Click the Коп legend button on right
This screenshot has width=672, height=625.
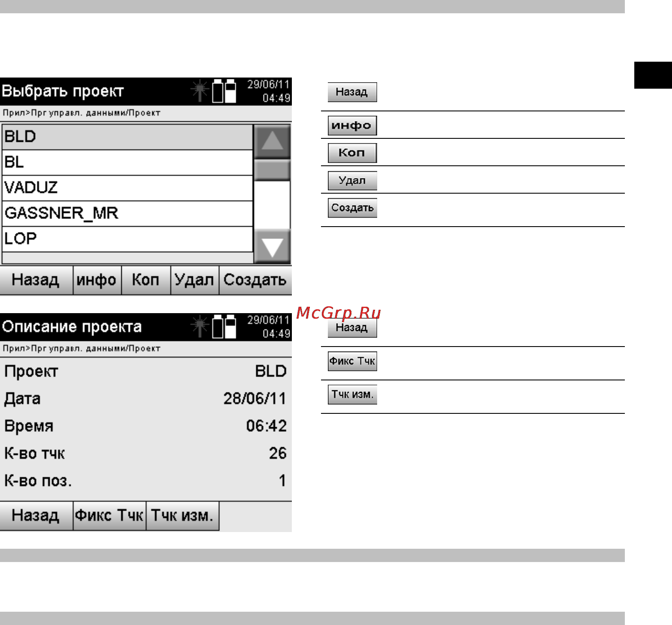point(352,153)
